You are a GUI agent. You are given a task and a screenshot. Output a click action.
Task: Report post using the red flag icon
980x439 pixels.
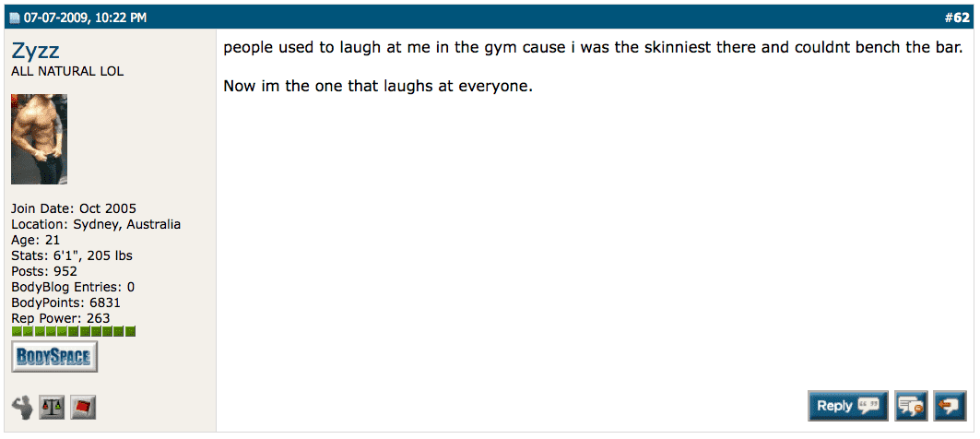tap(83, 406)
